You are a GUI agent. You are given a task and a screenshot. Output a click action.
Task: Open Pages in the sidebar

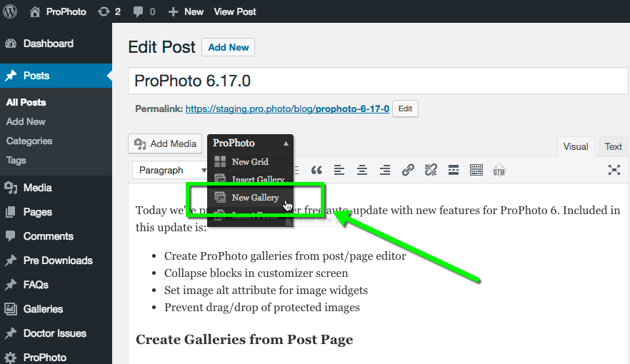56,211
